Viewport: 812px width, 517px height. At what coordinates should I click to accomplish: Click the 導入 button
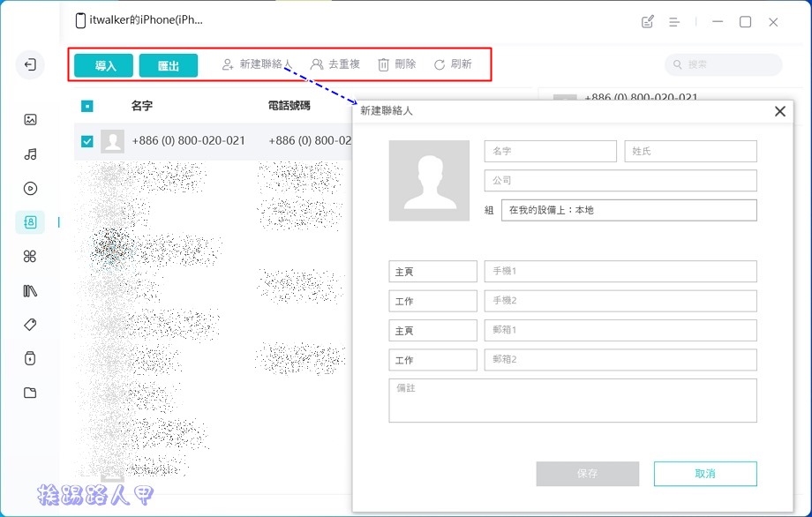(103, 65)
